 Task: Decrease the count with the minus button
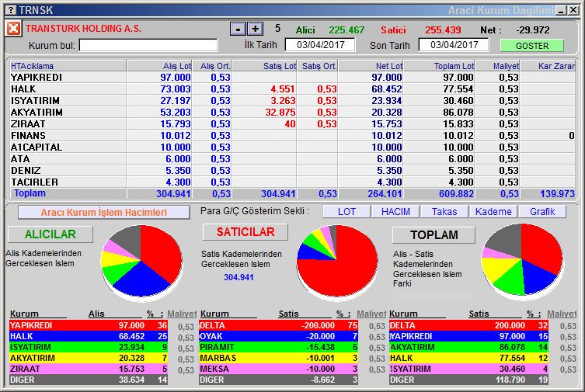click(238, 29)
